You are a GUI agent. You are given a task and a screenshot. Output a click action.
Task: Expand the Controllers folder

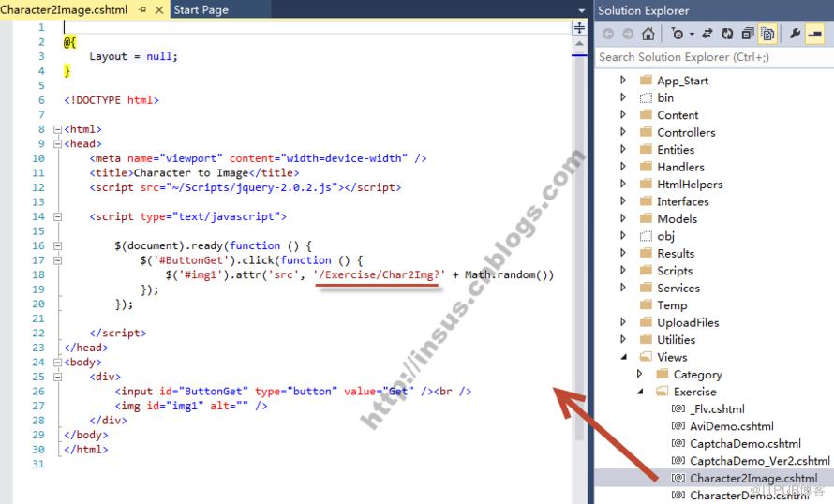pyautogui.click(x=623, y=132)
